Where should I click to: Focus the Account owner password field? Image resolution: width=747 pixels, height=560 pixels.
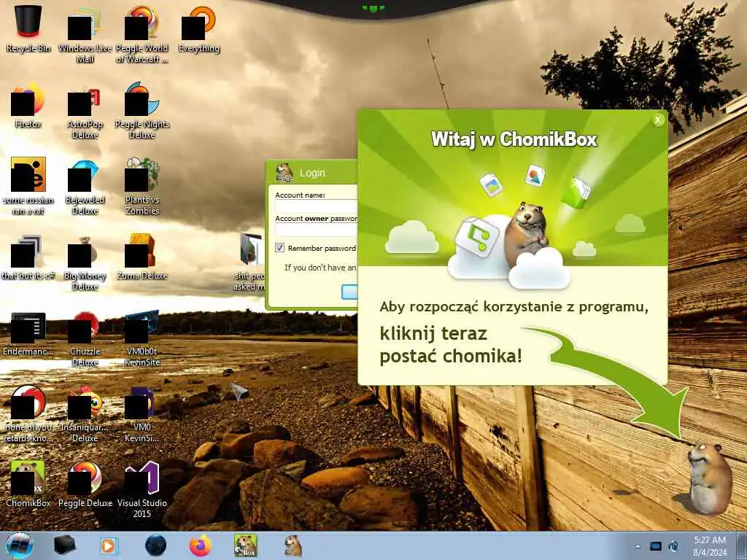[317, 230]
